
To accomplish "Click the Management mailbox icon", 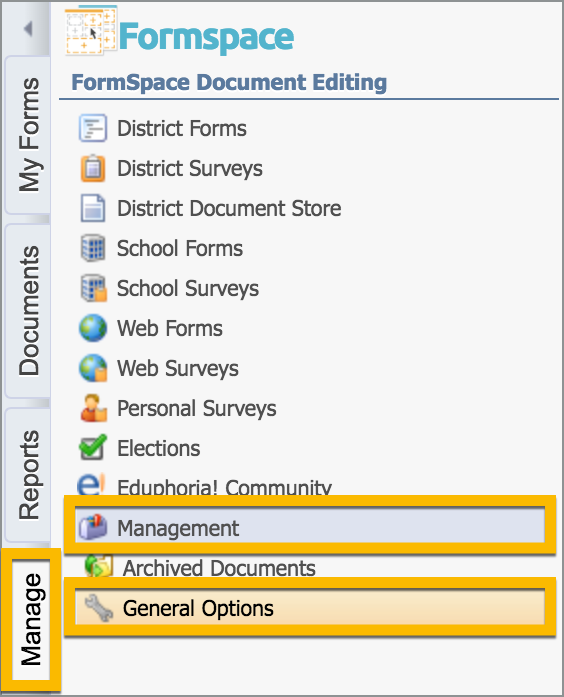I will point(93,527).
